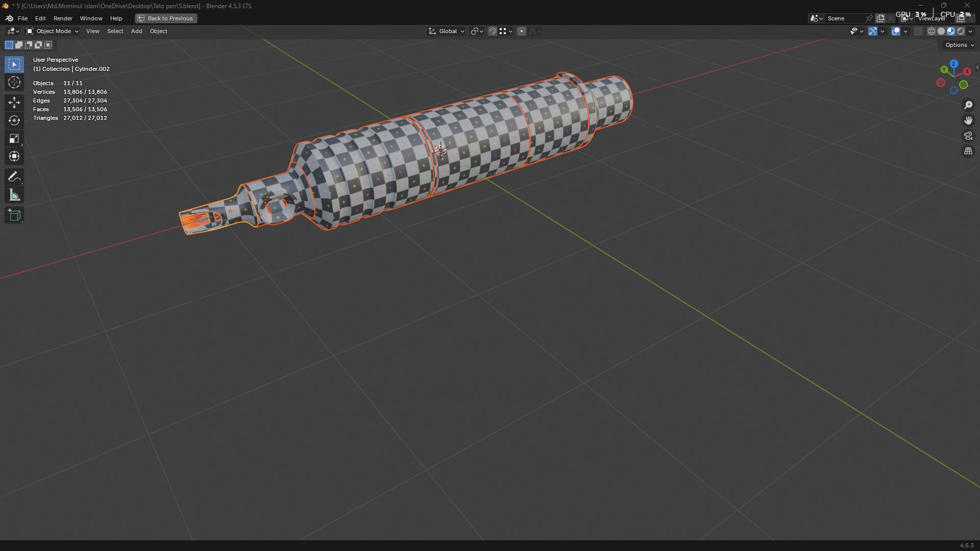This screenshot has width=980, height=551.
Task: Switch perspective/orthographic grid gizmo
Action: tap(968, 151)
